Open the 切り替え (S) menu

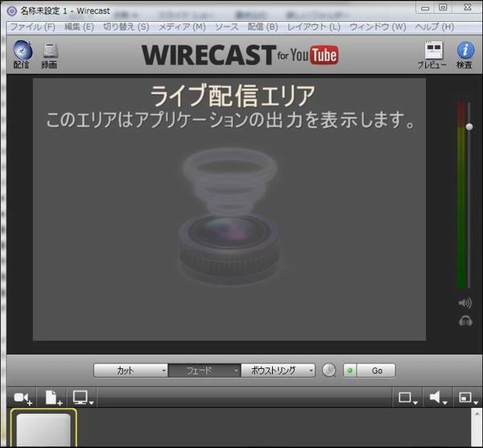tap(126, 27)
